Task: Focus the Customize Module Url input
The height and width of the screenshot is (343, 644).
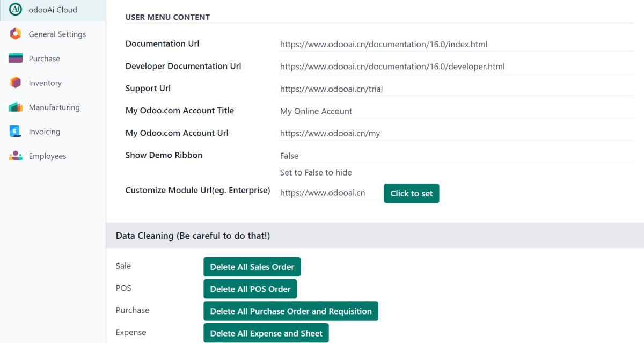Action: coord(328,193)
